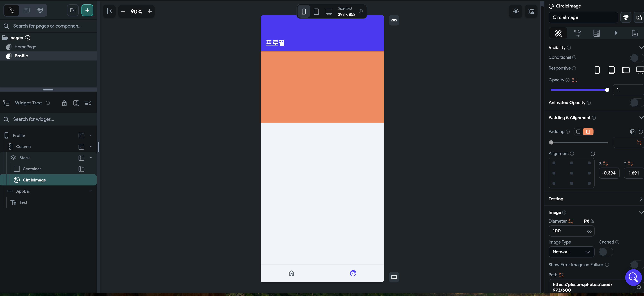Image resolution: width=644 pixels, height=296 pixels.
Task: Open the Actions tab in properties panel
Action: [577, 33]
